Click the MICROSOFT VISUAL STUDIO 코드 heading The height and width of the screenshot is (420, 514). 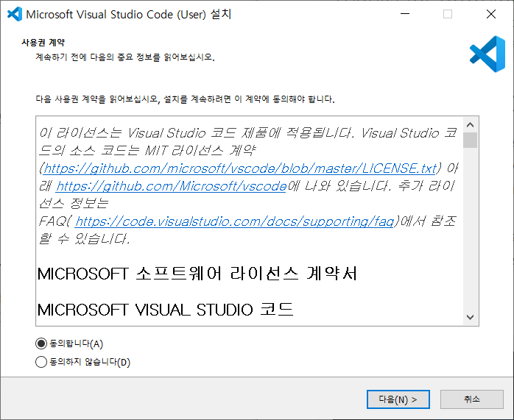165,310
